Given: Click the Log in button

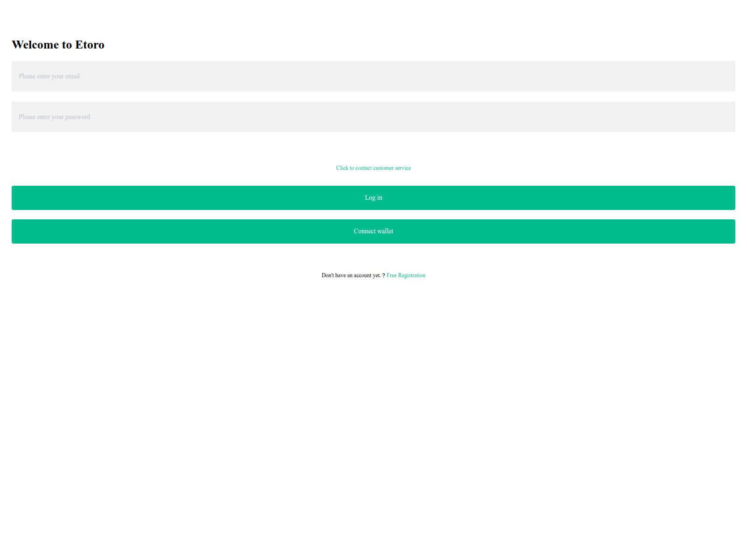Looking at the screenshot, I should tap(373, 198).
